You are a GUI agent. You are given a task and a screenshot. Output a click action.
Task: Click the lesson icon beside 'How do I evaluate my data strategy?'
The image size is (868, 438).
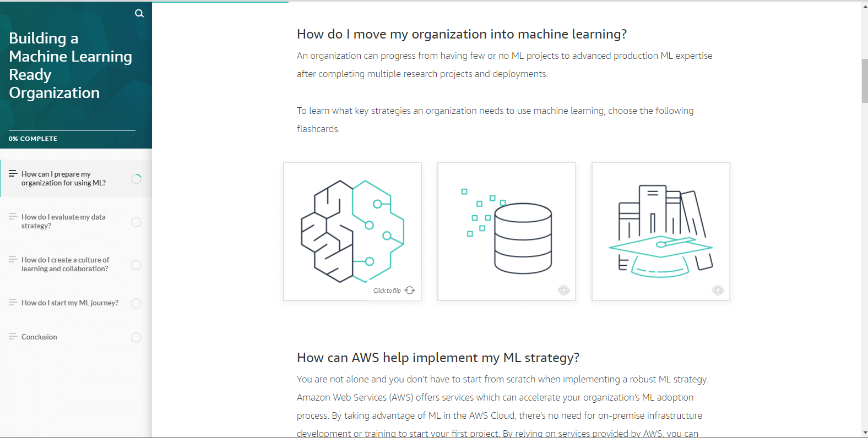[13, 216]
